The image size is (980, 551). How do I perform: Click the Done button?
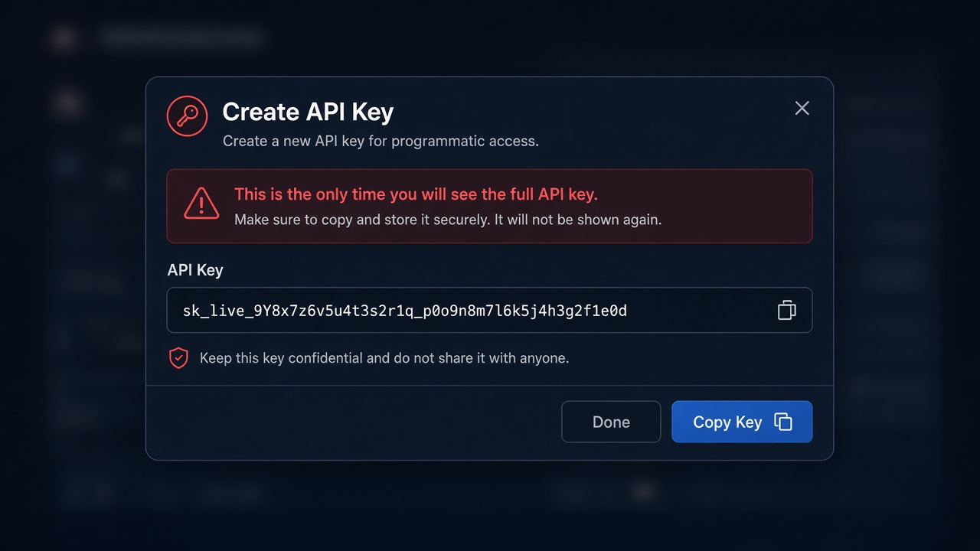pos(611,422)
